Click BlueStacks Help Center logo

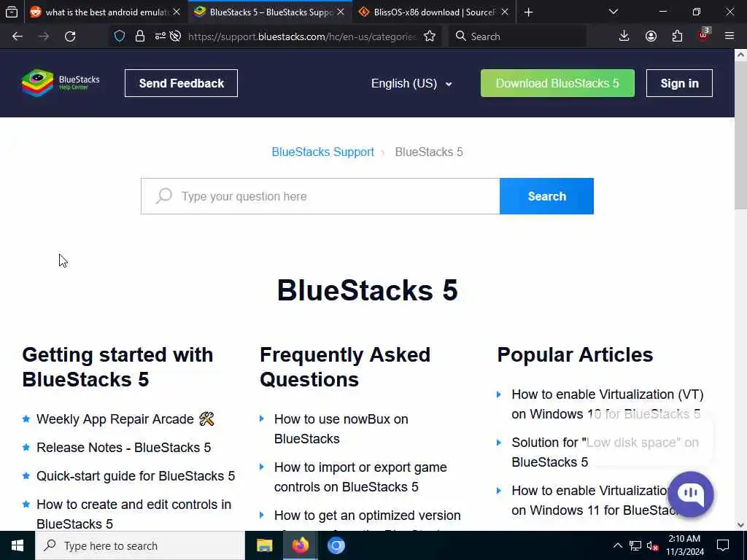[x=61, y=83]
